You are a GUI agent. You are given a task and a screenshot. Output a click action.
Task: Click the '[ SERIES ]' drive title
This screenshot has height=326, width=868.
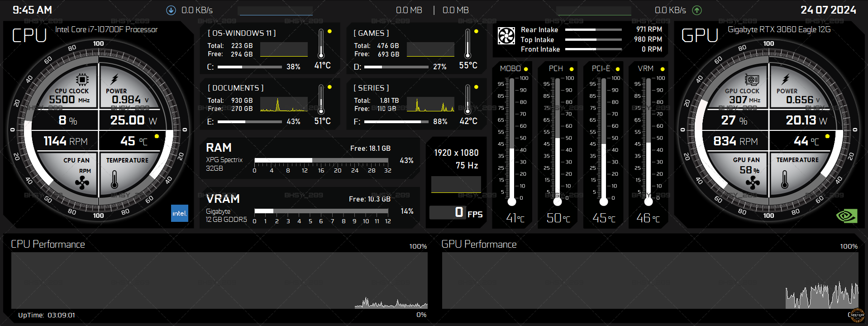[x=371, y=88]
